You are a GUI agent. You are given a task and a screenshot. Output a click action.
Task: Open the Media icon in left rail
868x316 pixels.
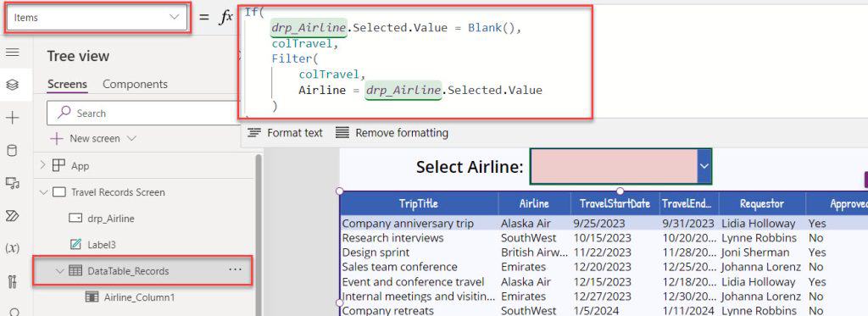tap(12, 183)
